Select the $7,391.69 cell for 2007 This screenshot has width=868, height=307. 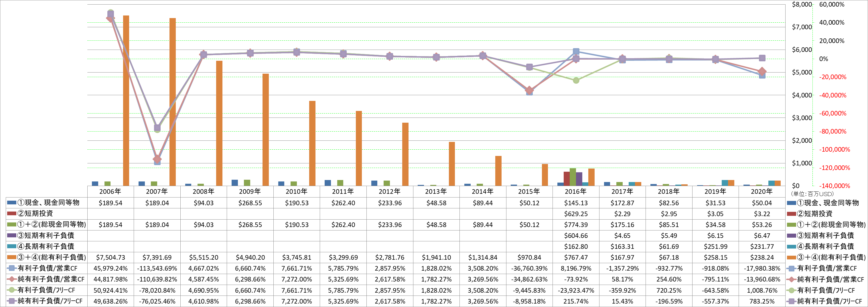coord(157,257)
